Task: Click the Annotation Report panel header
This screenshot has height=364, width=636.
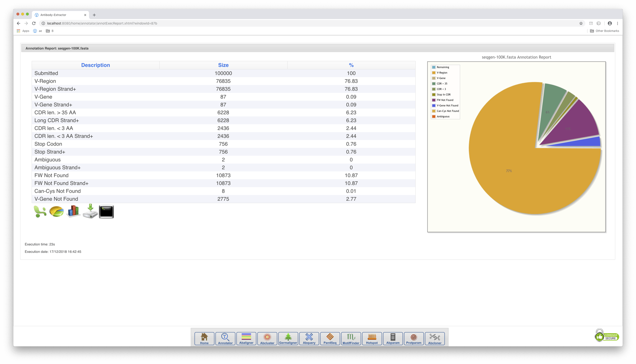Action: [317, 48]
